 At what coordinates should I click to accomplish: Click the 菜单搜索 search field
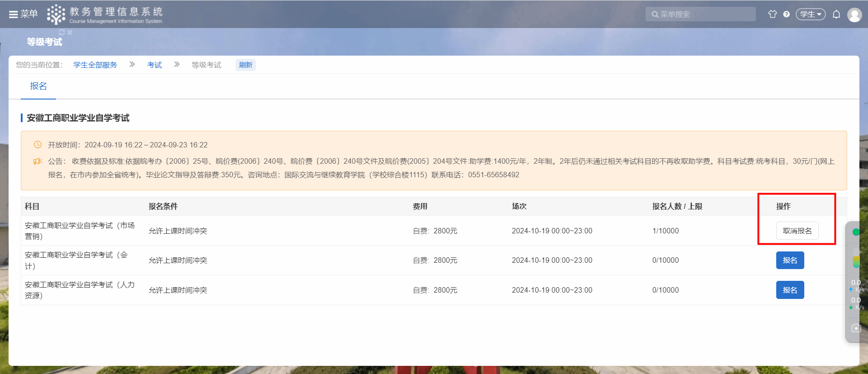(x=701, y=14)
